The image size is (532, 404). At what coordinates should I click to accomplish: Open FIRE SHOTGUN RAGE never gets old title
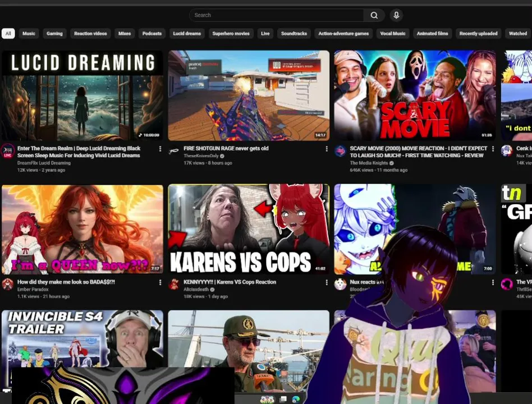(226, 149)
